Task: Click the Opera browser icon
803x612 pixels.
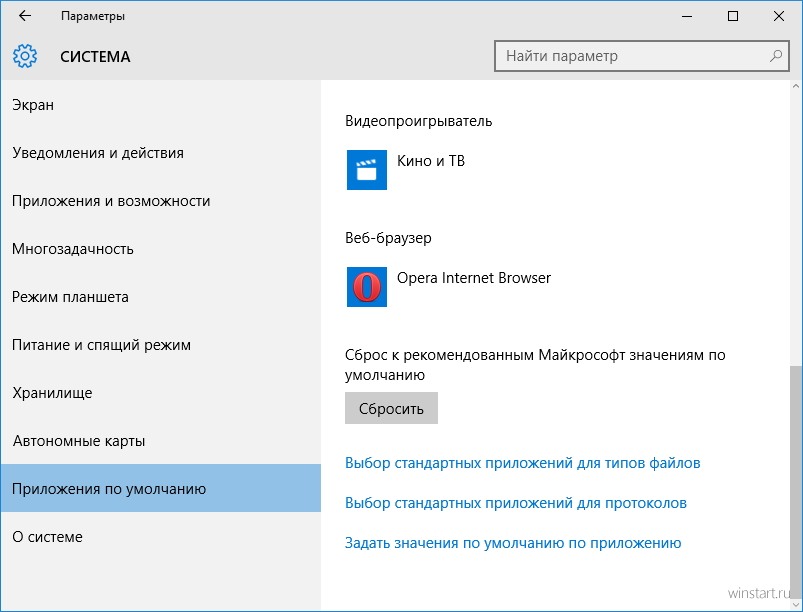Action: click(367, 287)
